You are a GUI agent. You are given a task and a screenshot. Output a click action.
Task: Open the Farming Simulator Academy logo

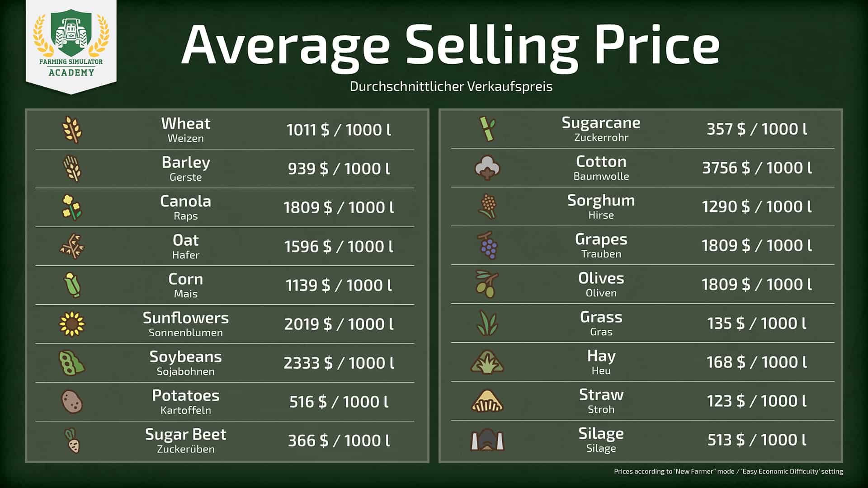(x=71, y=45)
